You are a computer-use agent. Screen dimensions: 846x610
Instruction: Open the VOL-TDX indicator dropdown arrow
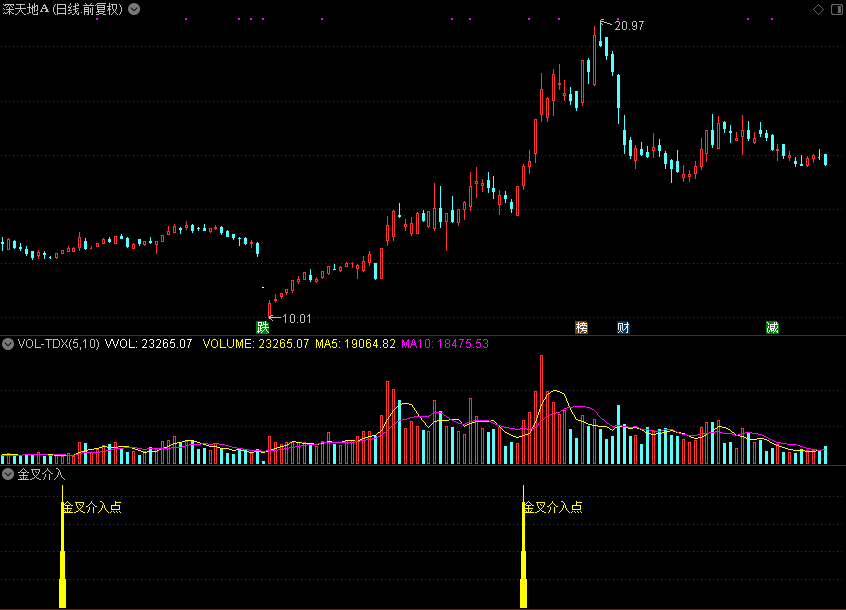pyautogui.click(x=8, y=344)
